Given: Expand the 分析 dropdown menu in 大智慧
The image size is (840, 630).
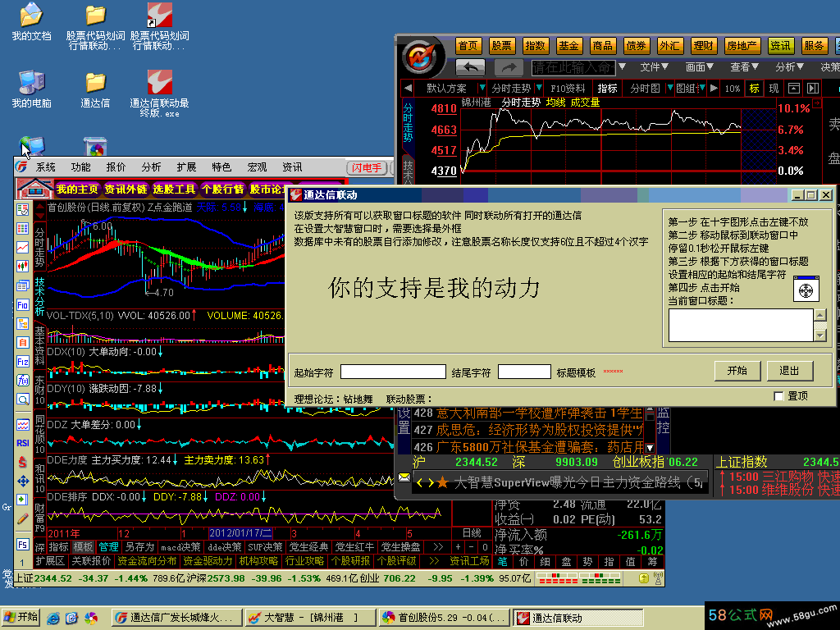Looking at the screenshot, I should point(790,67).
